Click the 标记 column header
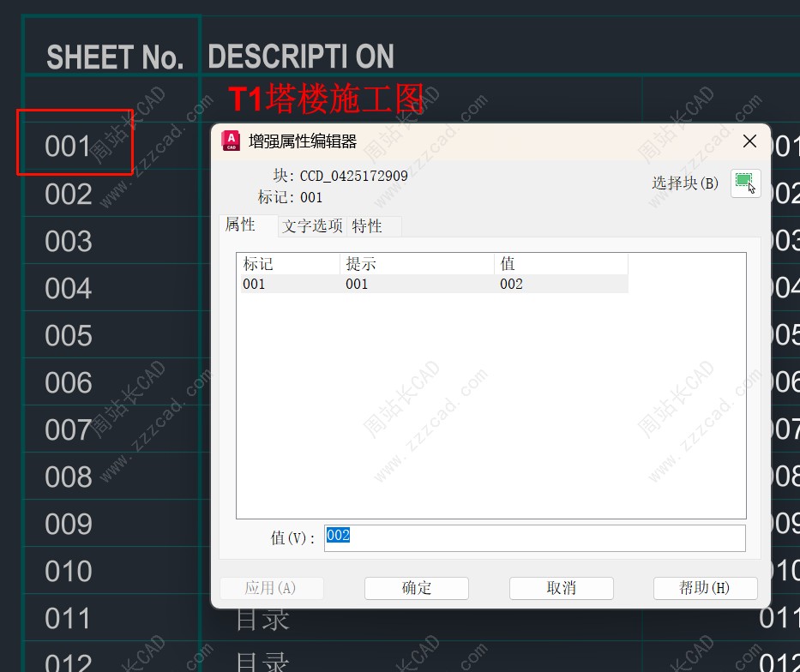800x672 pixels. coord(289,264)
